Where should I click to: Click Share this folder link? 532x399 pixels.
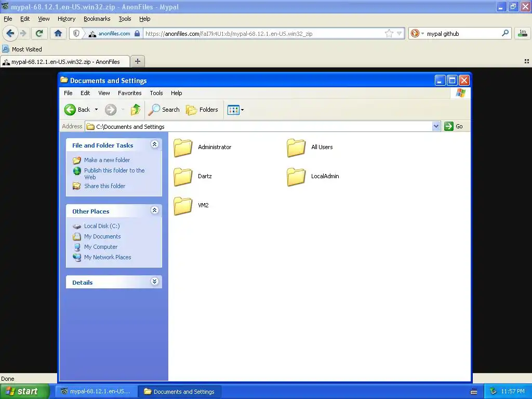coord(104,186)
